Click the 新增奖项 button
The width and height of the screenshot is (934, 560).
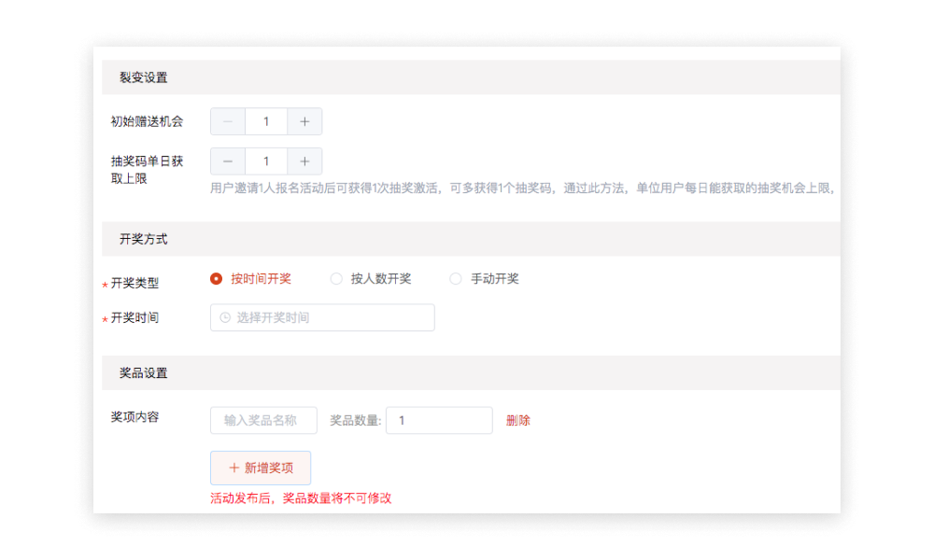click(261, 468)
